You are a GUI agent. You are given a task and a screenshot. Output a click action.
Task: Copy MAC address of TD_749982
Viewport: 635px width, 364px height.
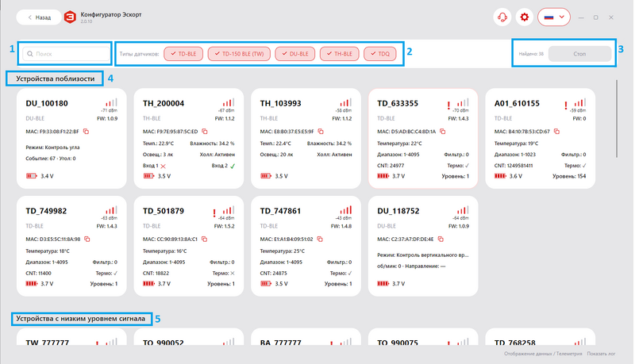[87, 239]
